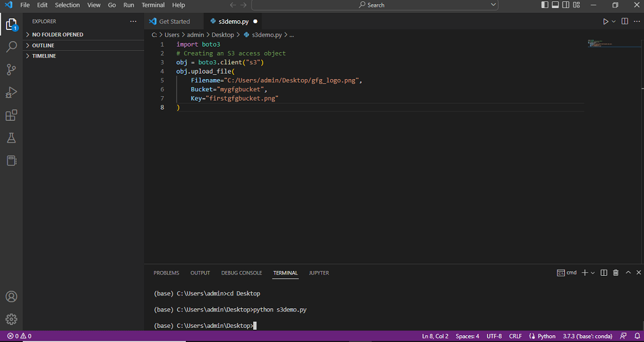Run the Python file with play button
Image resolution: width=644 pixels, height=342 pixels.
click(605, 21)
